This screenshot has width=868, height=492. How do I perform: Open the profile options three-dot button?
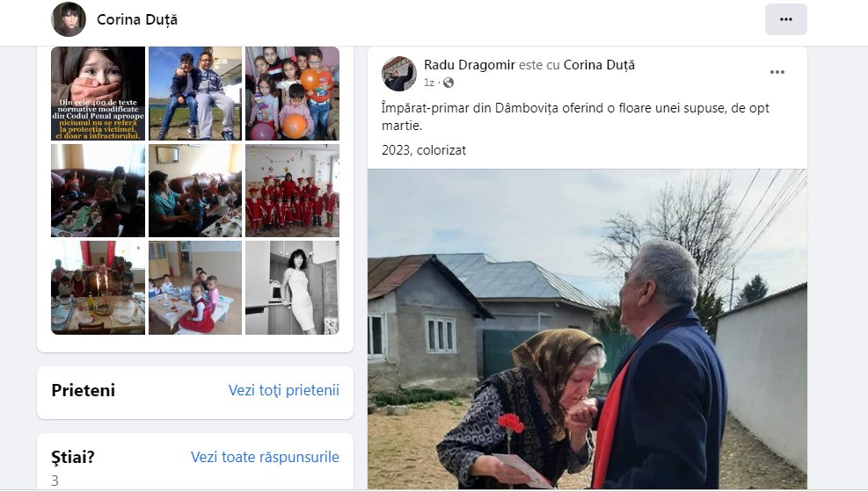[x=785, y=19]
